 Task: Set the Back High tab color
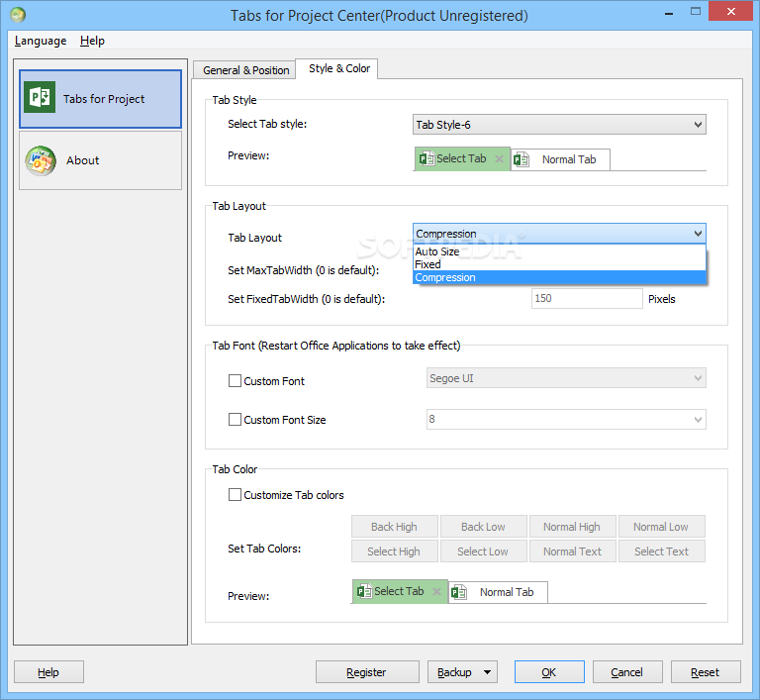395,527
